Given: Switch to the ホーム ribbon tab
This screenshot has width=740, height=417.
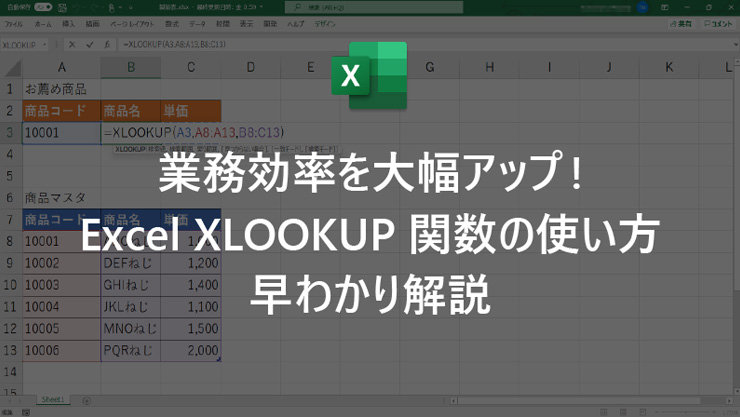Looking at the screenshot, I should pos(43,24).
